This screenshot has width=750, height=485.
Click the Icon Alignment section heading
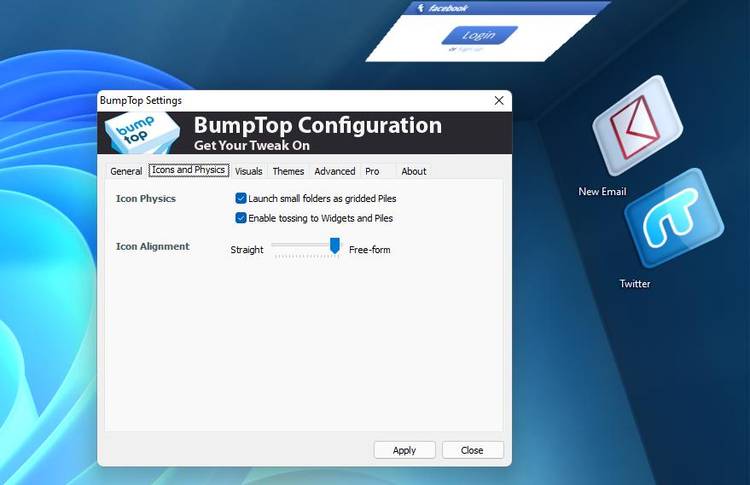pos(153,246)
